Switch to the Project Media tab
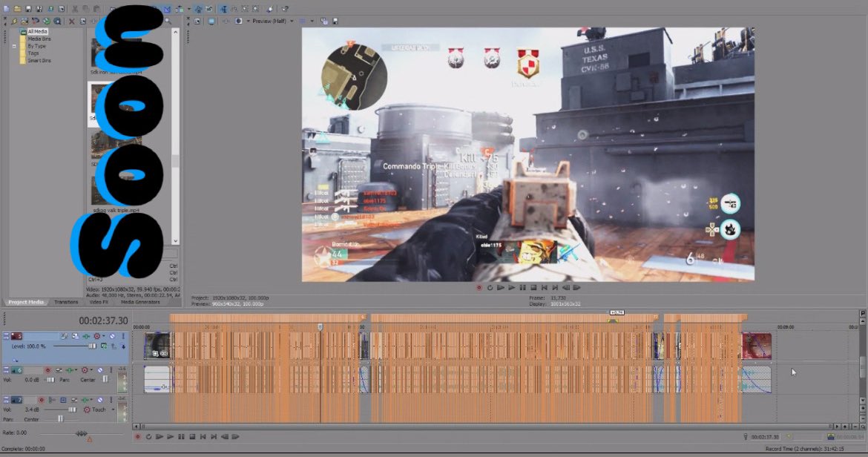This screenshot has width=868, height=457. point(25,302)
